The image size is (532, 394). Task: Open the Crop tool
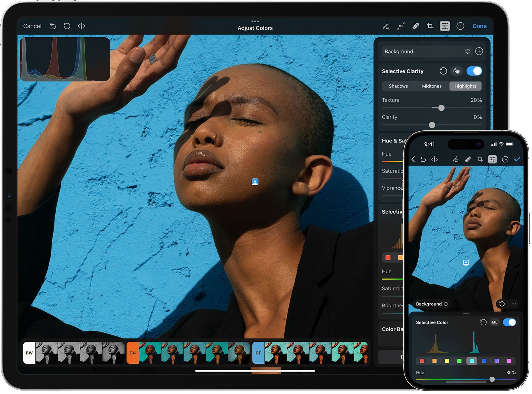tap(431, 26)
